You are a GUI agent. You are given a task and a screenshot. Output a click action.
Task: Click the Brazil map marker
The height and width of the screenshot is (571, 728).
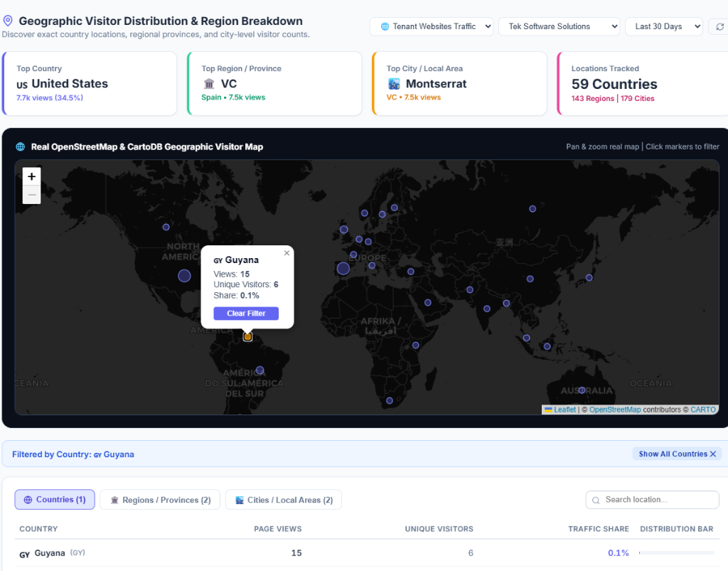(260, 370)
